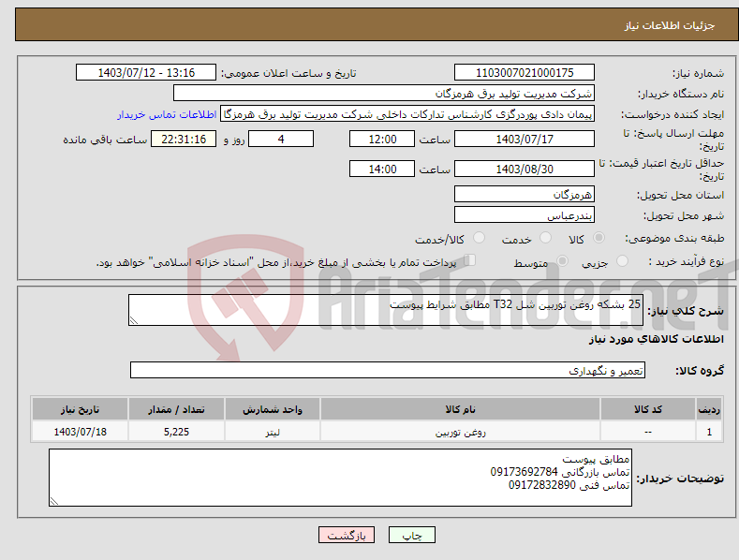Click the کد کالا cell showing --
739x560 pixels.
coord(647,432)
